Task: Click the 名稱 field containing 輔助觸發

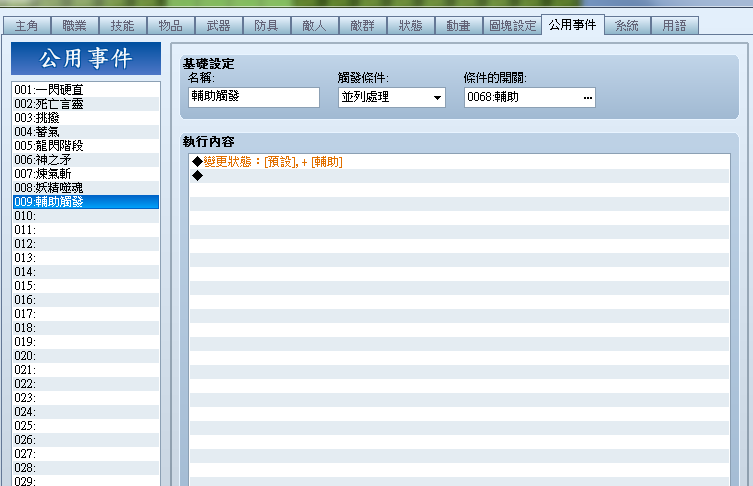Action: [x=254, y=97]
